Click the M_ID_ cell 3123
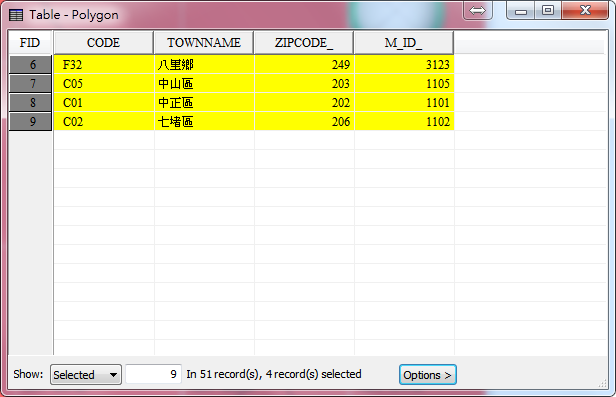Image resolution: width=616 pixels, height=397 pixels. pos(404,64)
